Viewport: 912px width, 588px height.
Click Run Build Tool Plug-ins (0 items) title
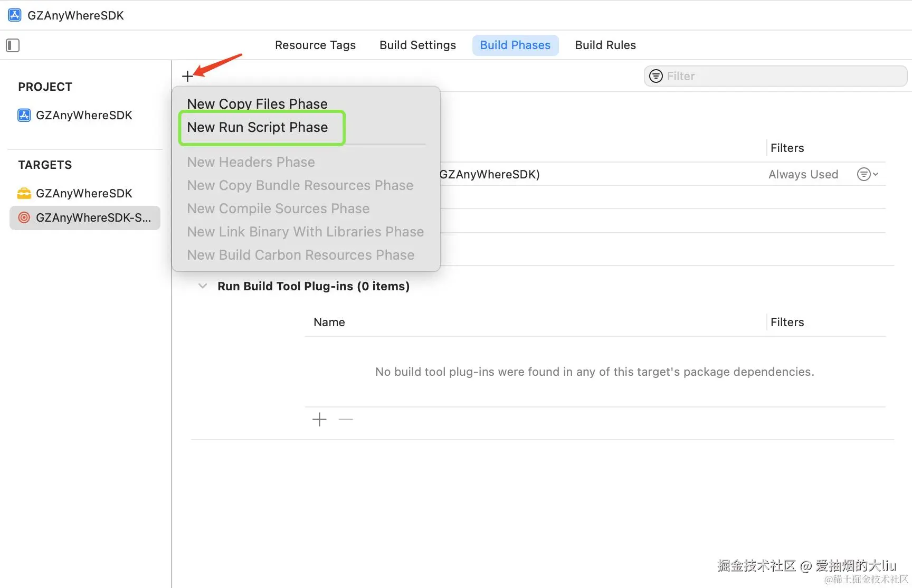pyautogui.click(x=313, y=286)
